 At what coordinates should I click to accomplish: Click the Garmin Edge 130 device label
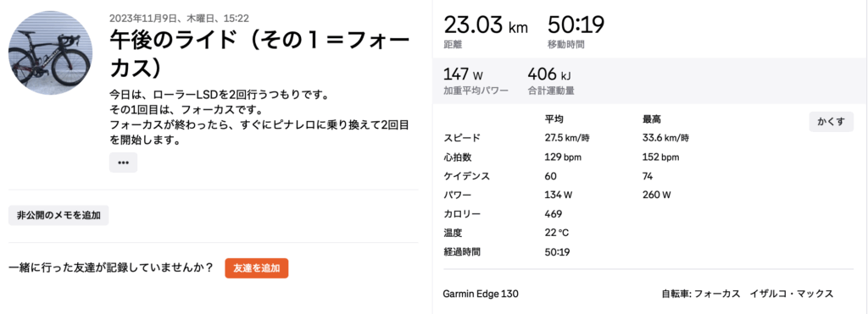pos(481,294)
